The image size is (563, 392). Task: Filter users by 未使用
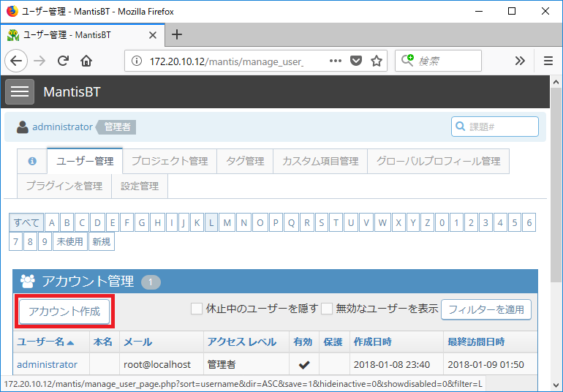[x=70, y=241]
